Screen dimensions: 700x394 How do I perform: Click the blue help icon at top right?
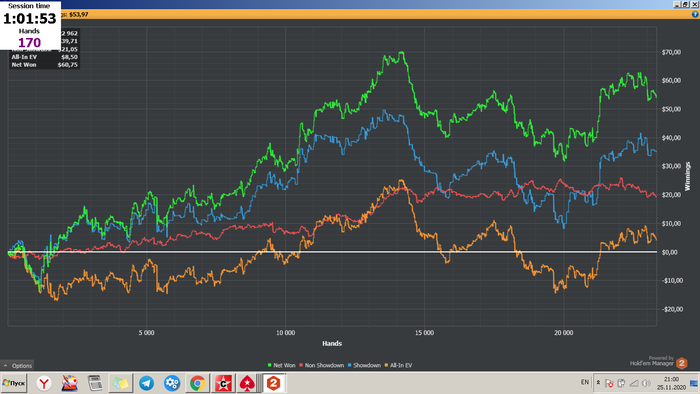click(695, 14)
